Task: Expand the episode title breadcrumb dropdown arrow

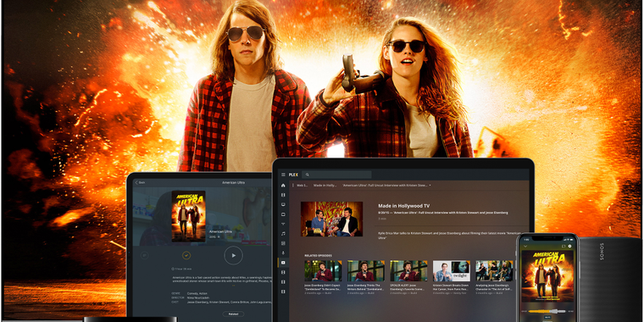Action: (x=430, y=186)
